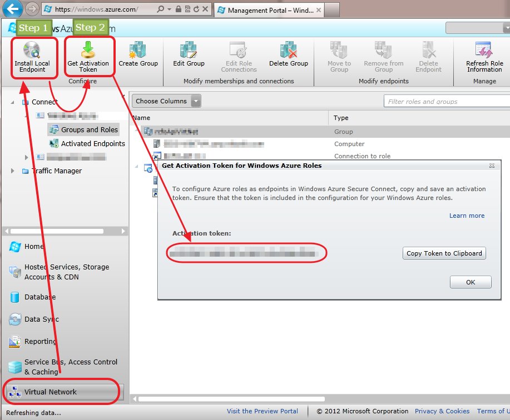Stop loading with the X icon

coord(205,9)
